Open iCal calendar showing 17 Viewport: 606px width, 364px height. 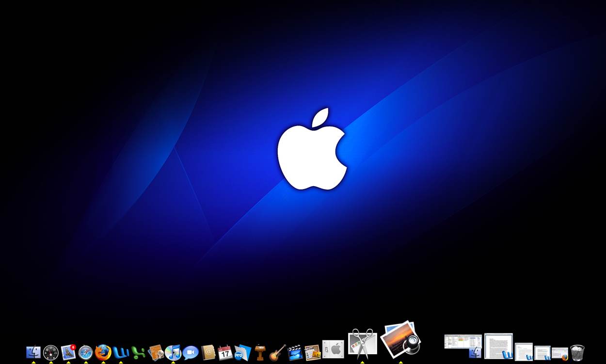(x=225, y=352)
